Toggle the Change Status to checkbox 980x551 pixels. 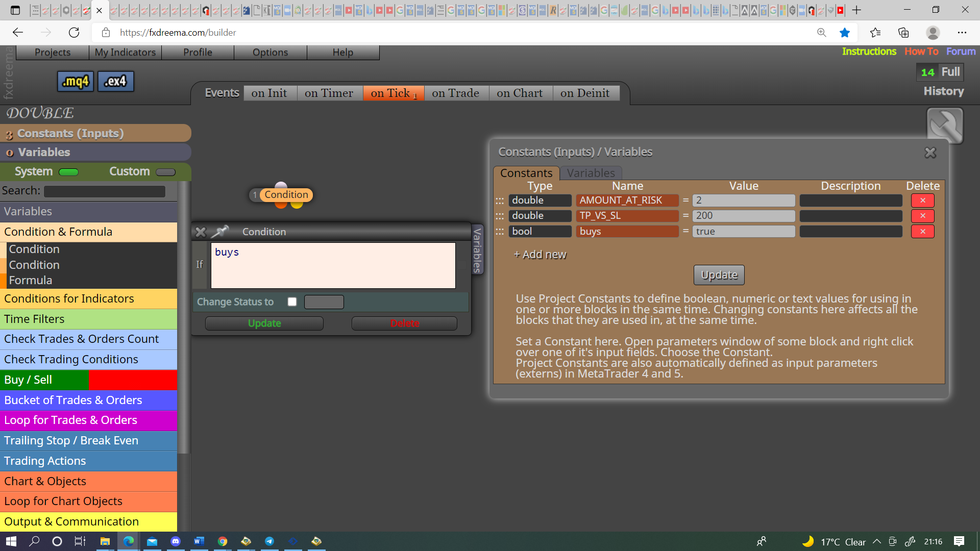click(x=292, y=302)
